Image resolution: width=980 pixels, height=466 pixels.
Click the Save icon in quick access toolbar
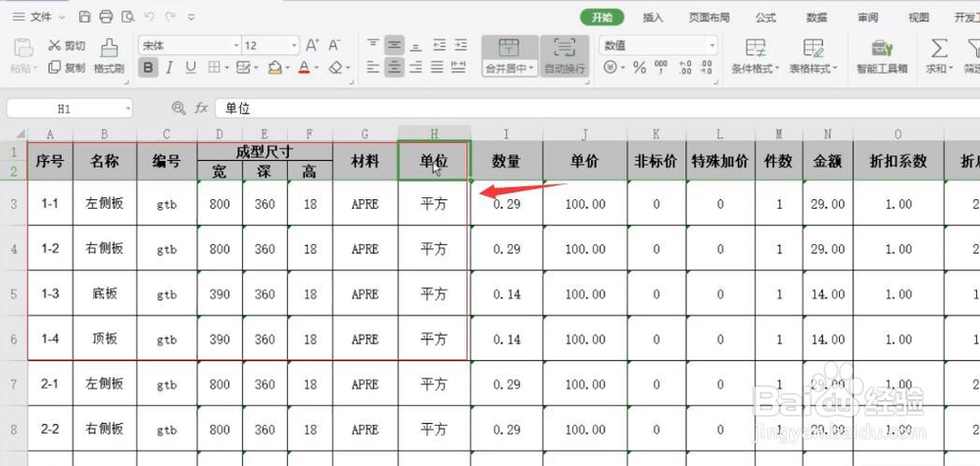pyautogui.click(x=85, y=17)
